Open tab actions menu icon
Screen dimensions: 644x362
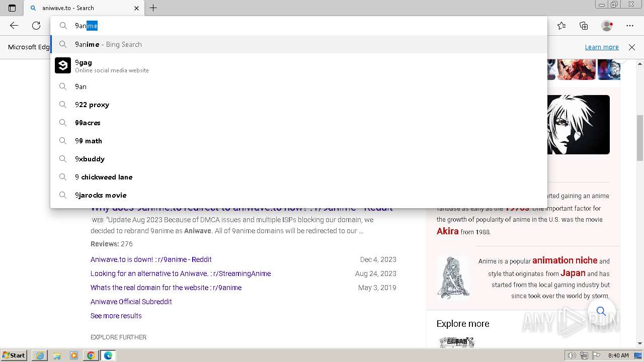pos(12,8)
